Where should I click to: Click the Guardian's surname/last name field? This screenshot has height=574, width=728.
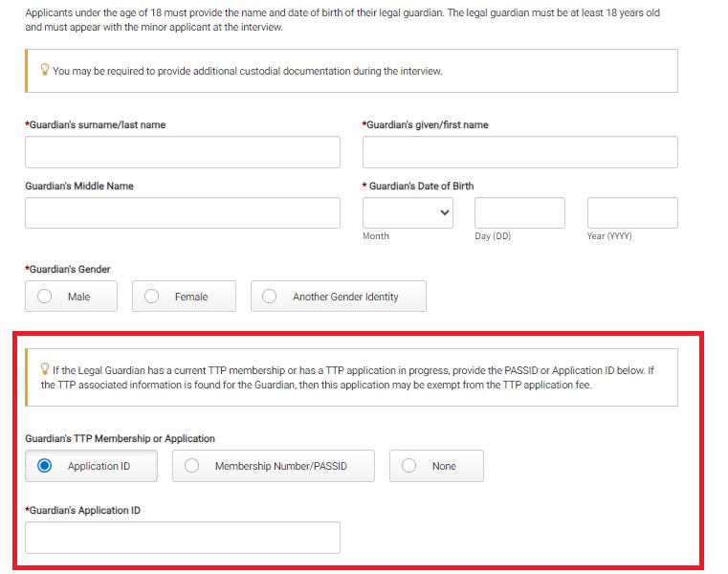coord(183,152)
